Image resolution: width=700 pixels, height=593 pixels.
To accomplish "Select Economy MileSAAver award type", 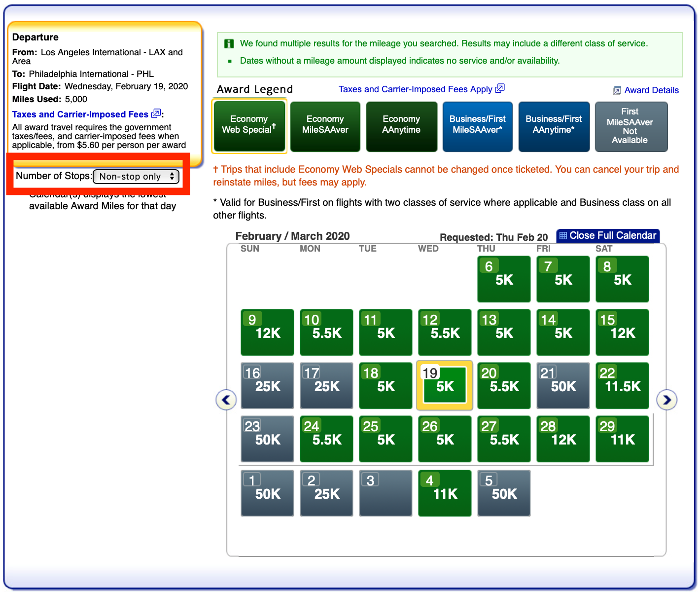I will pos(325,126).
